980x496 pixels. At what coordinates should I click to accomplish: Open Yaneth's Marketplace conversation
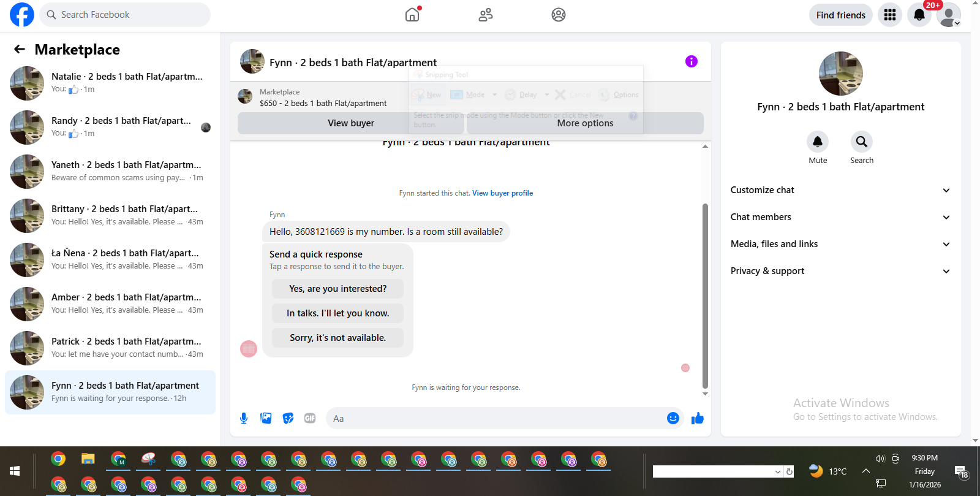110,172
